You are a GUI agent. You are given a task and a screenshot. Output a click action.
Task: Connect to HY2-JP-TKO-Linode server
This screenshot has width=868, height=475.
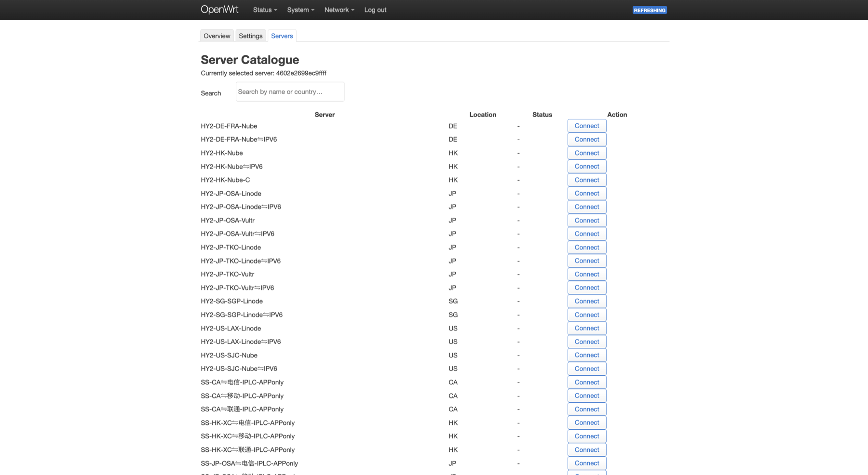pos(587,247)
